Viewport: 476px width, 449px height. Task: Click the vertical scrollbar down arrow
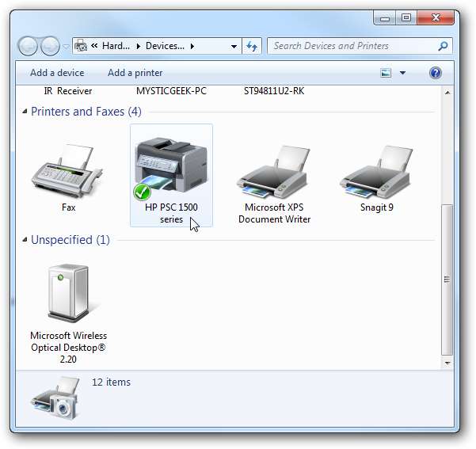click(447, 362)
